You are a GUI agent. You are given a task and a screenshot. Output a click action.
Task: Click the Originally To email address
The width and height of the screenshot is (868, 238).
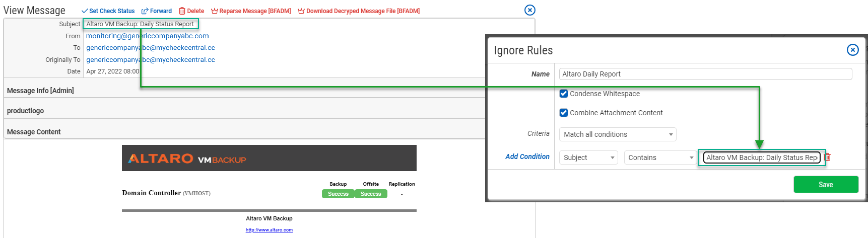coord(151,59)
